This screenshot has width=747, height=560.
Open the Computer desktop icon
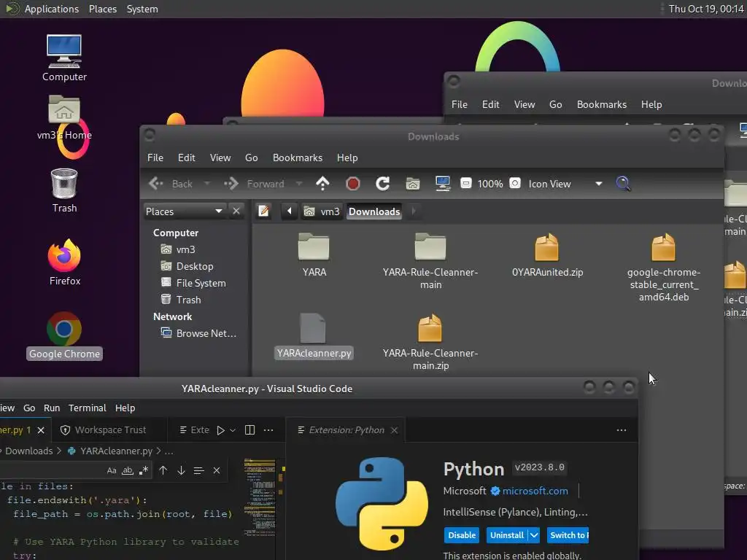[x=64, y=58]
